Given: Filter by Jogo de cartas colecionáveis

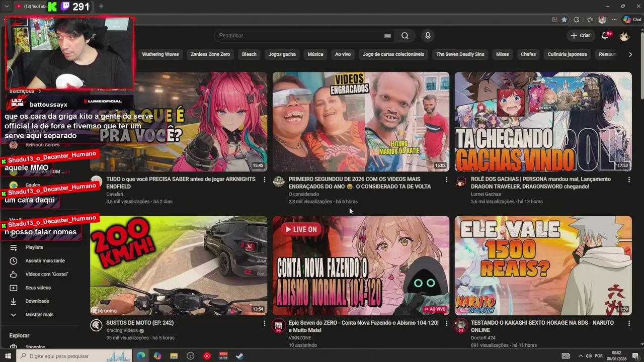Looking at the screenshot, I should [393, 54].
